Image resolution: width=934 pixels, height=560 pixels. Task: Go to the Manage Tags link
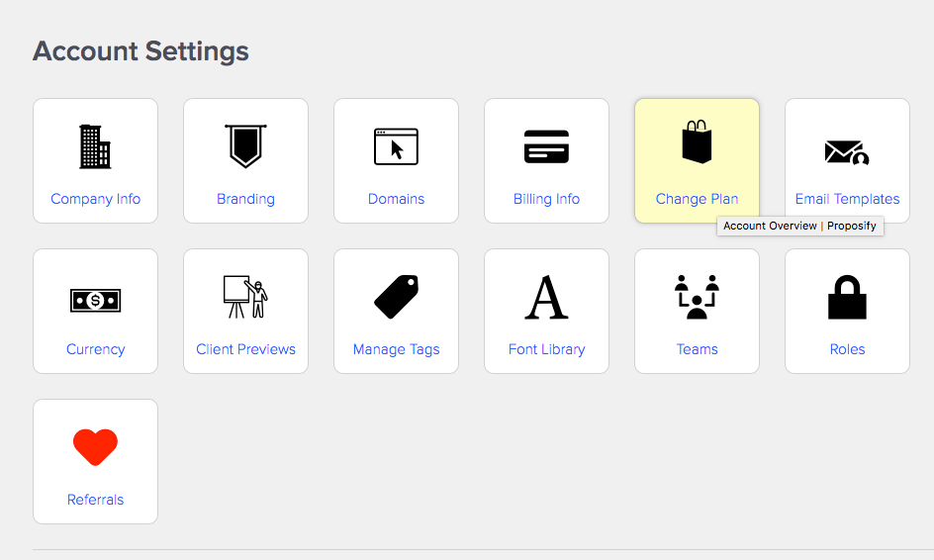click(x=396, y=349)
